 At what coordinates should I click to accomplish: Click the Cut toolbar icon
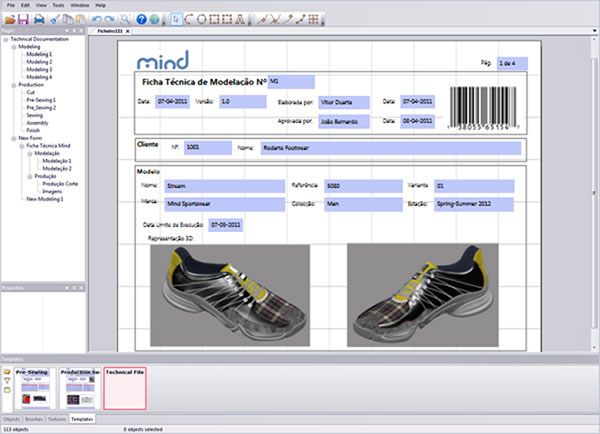[55, 19]
